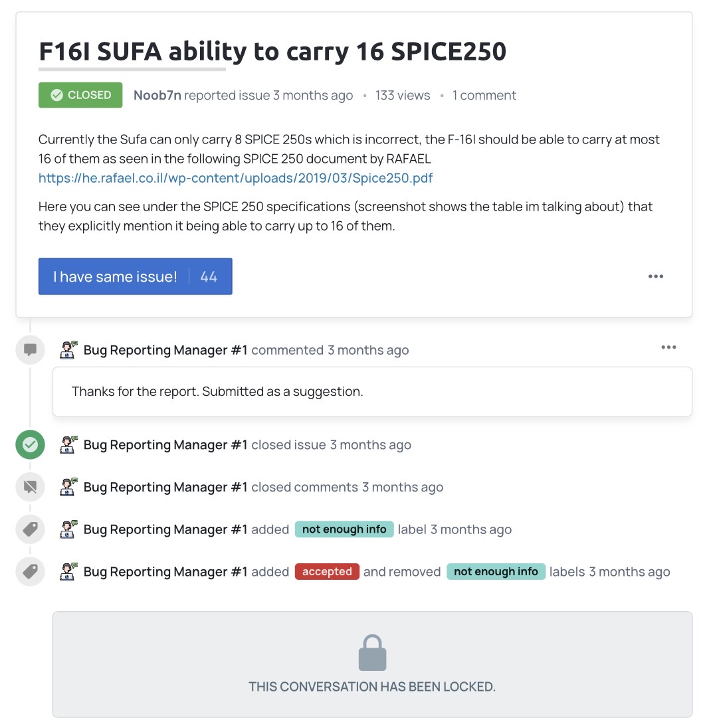Click the first 'not enough info' label
The height and width of the screenshot is (728, 707).
[344, 529]
